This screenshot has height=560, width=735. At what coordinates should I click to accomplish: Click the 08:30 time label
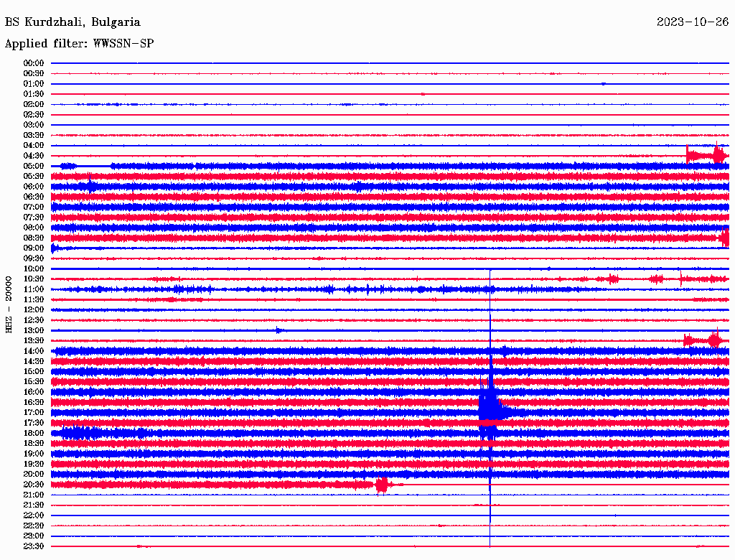tap(33, 238)
